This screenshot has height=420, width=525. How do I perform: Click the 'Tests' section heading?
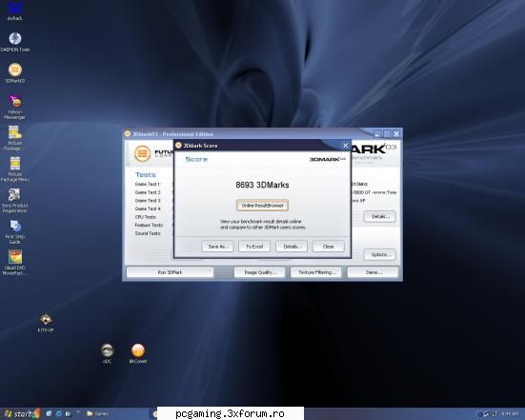click(146, 174)
